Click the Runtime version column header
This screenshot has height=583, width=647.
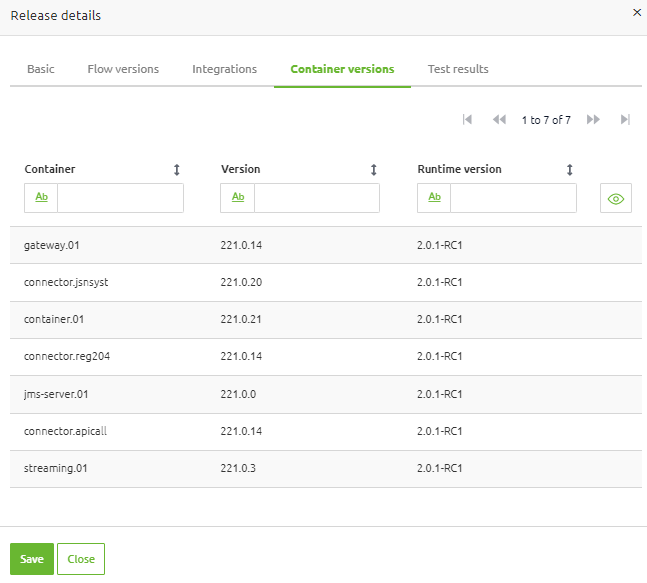(x=459, y=169)
